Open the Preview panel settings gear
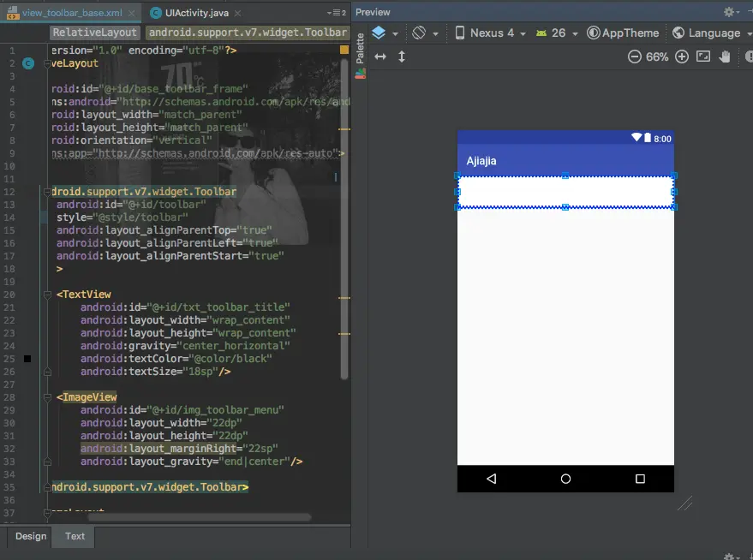This screenshot has height=560, width=753. (730, 12)
